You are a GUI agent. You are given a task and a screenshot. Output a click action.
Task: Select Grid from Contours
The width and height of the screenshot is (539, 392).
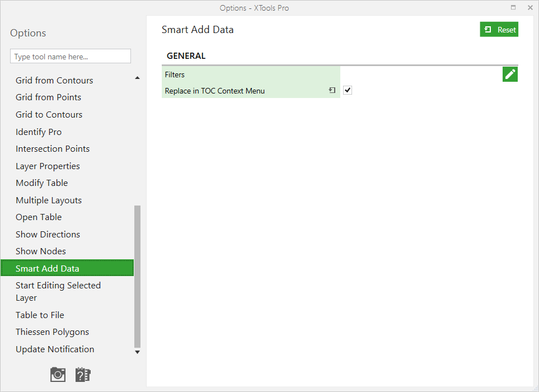coord(54,80)
